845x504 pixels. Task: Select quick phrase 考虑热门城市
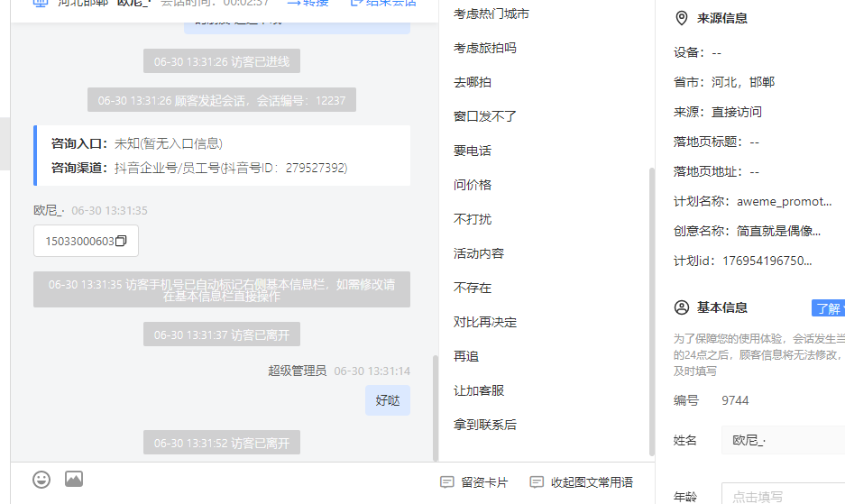click(491, 14)
